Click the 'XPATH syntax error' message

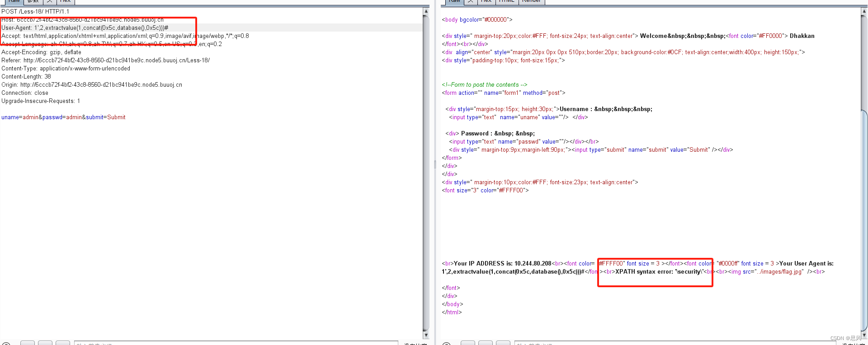(x=660, y=271)
